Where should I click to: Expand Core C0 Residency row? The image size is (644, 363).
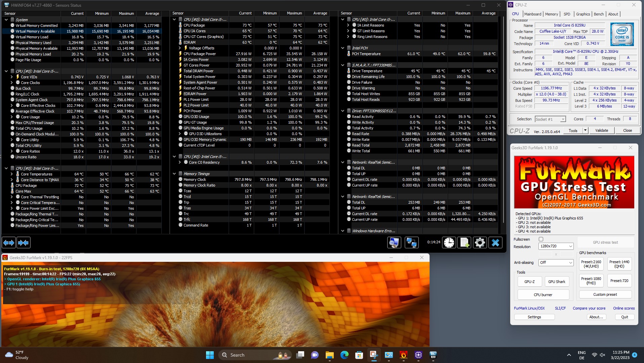pyautogui.click(x=180, y=162)
